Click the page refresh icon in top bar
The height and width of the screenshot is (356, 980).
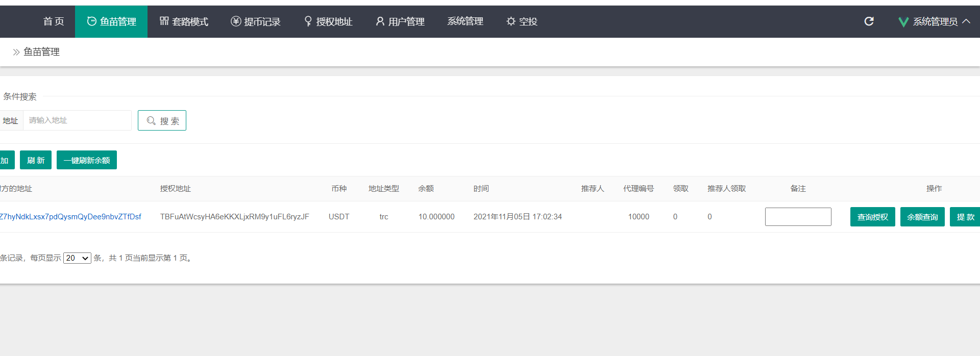pyautogui.click(x=869, y=21)
